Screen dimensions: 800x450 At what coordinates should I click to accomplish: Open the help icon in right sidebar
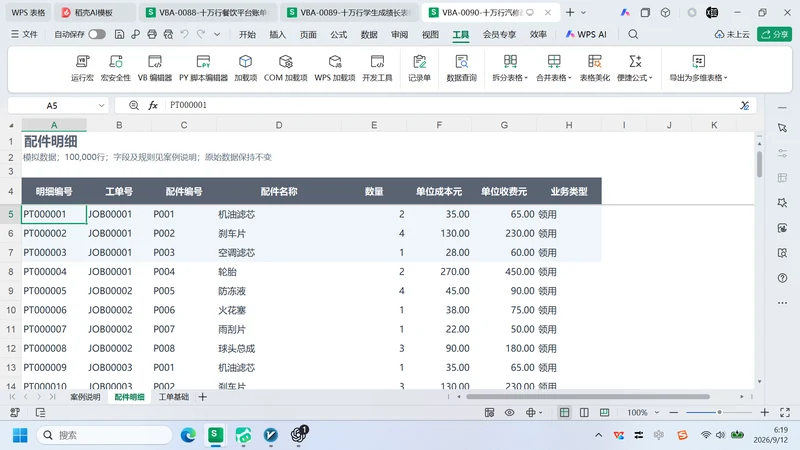pyautogui.click(x=782, y=278)
